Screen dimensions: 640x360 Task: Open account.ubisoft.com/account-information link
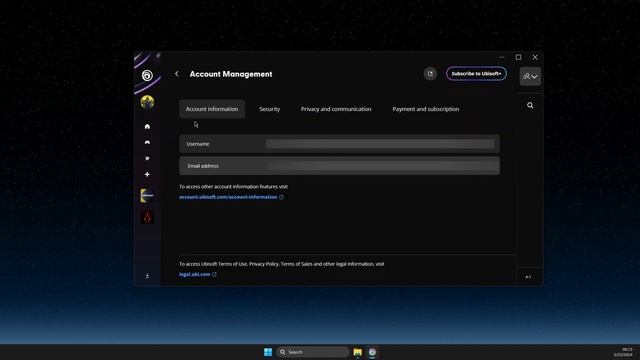pyautogui.click(x=228, y=197)
